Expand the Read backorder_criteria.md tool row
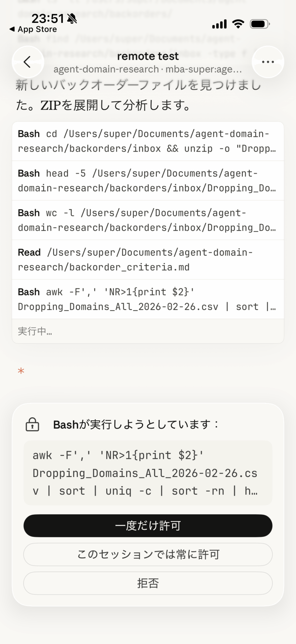 click(x=148, y=259)
